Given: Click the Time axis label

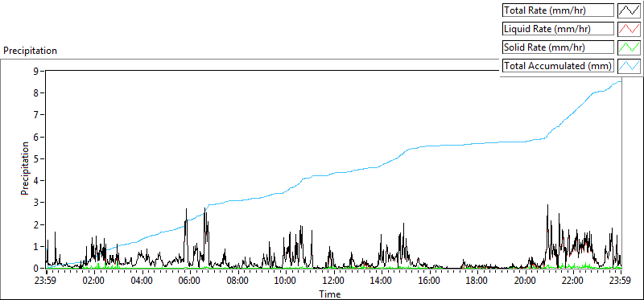Looking at the screenshot, I should pyautogui.click(x=330, y=294).
